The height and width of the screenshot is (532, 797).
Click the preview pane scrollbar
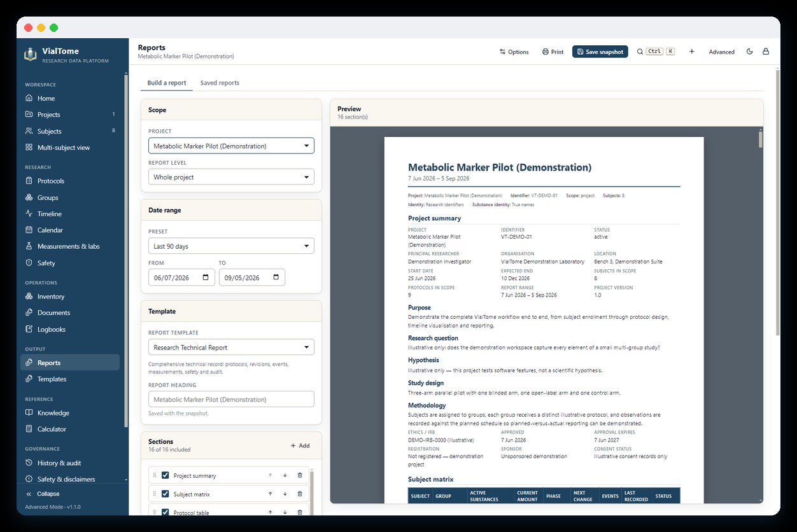(760, 139)
